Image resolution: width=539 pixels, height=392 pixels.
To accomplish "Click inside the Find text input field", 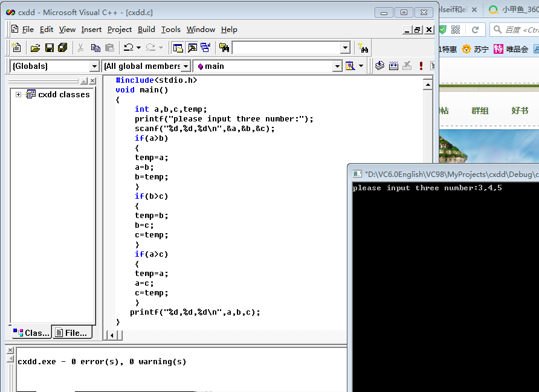I will 286,48.
